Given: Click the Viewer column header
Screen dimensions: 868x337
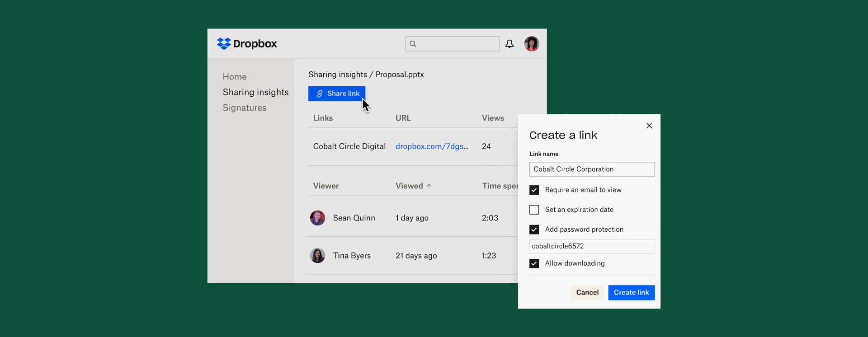Looking at the screenshot, I should pyautogui.click(x=326, y=186).
